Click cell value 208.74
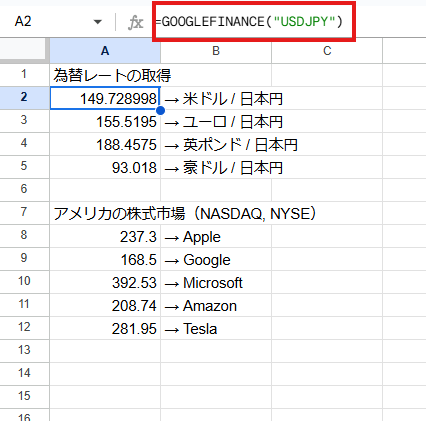426x421 pixels. 105,305
